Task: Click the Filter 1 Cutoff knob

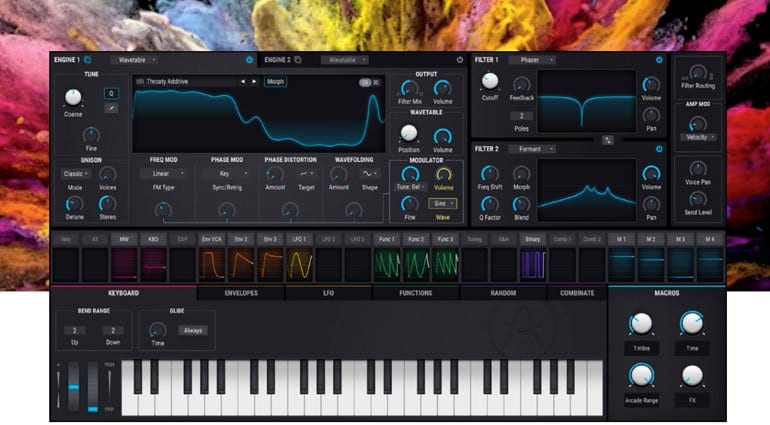Action: tap(490, 82)
